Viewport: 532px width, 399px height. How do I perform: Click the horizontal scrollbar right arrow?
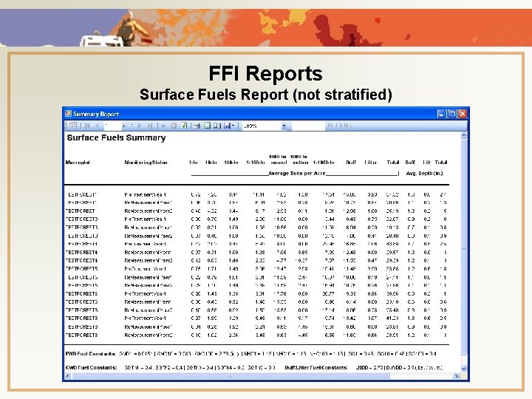[457, 376]
